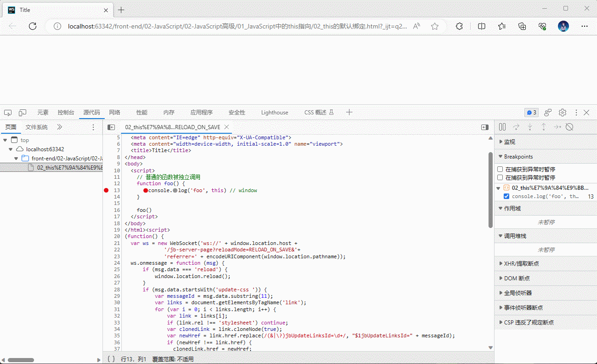Click the inspect element picker icon
Image resolution: width=597 pixels, height=364 pixels.
pos(8,113)
